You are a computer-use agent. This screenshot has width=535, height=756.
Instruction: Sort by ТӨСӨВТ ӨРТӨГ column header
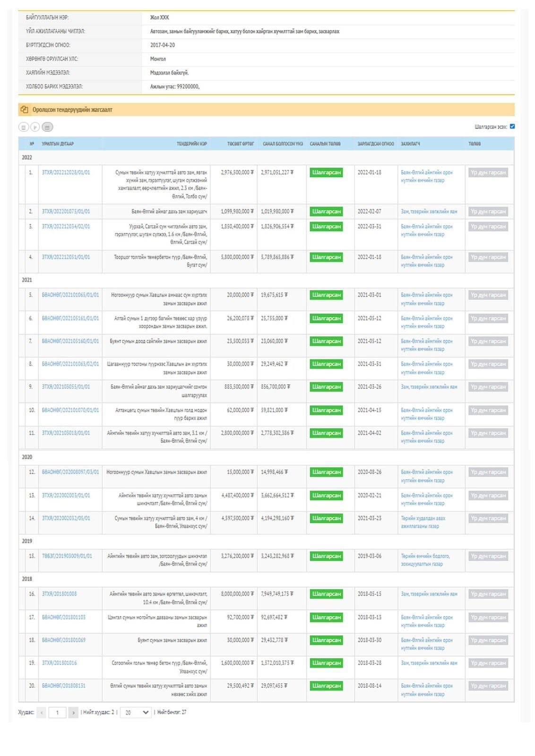pyautogui.click(x=241, y=144)
